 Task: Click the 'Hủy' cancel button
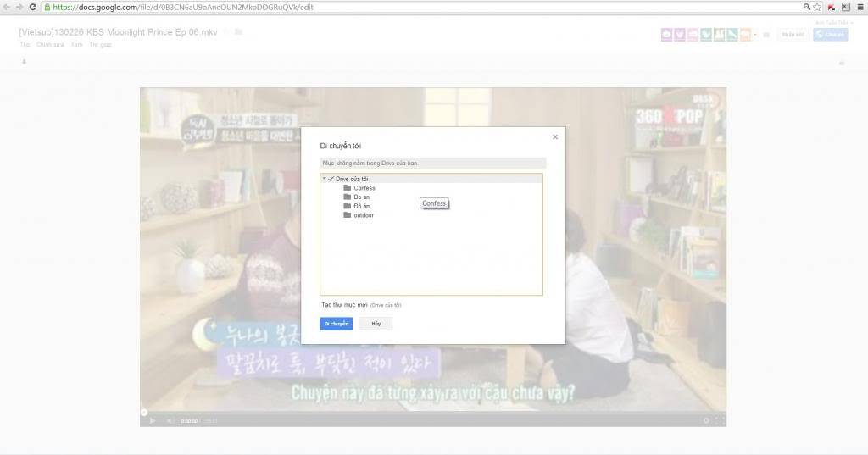pyautogui.click(x=376, y=324)
